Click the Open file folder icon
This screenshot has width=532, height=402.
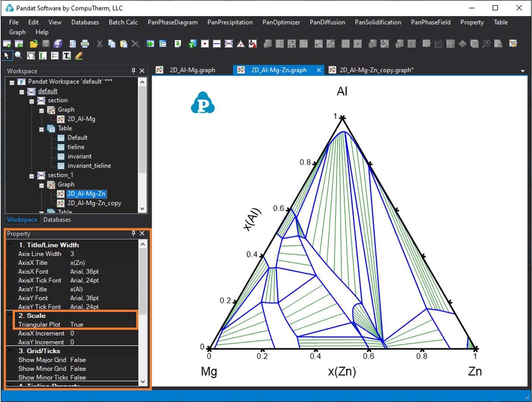coord(34,44)
